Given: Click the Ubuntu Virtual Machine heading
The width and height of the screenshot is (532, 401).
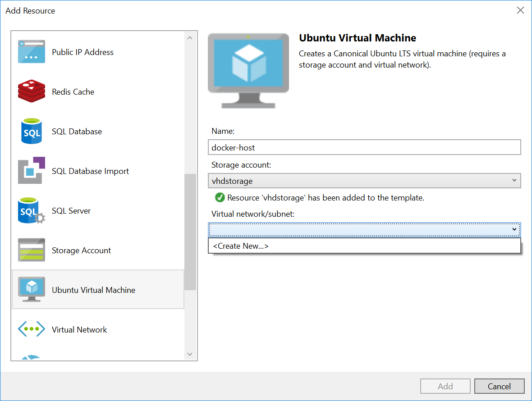Looking at the screenshot, I should [357, 38].
